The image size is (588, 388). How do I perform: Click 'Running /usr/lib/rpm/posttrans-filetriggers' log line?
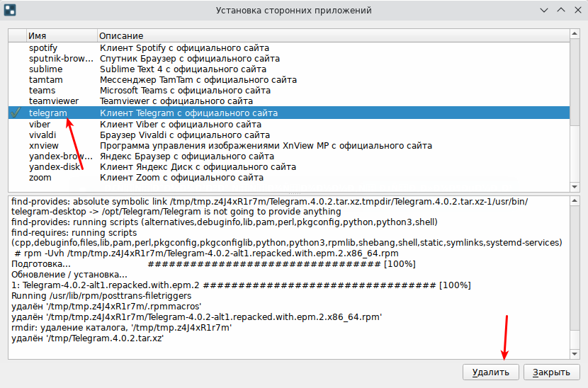101,296
